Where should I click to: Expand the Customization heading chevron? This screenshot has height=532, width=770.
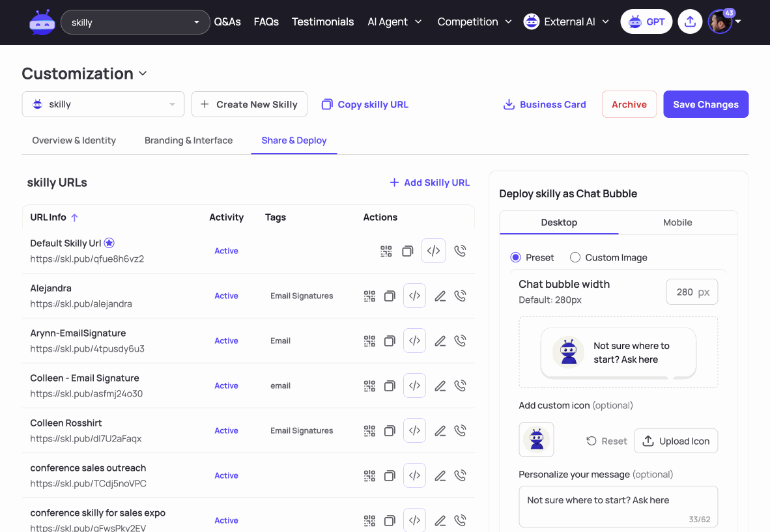pyautogui.click(x=143, y=74)
